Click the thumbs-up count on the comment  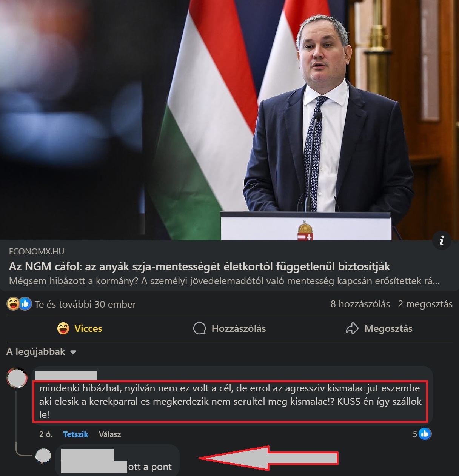pyautogui.click(x=422, y=434)
